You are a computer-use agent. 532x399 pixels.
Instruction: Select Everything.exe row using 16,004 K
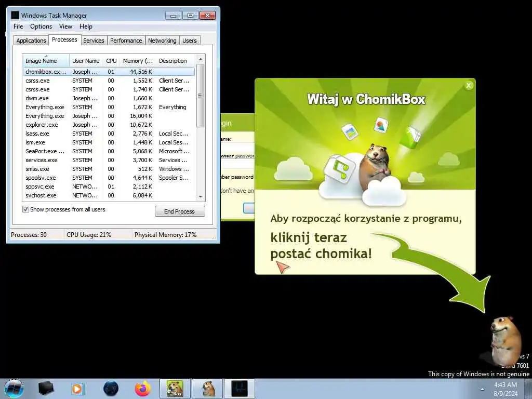coord(109,116)
